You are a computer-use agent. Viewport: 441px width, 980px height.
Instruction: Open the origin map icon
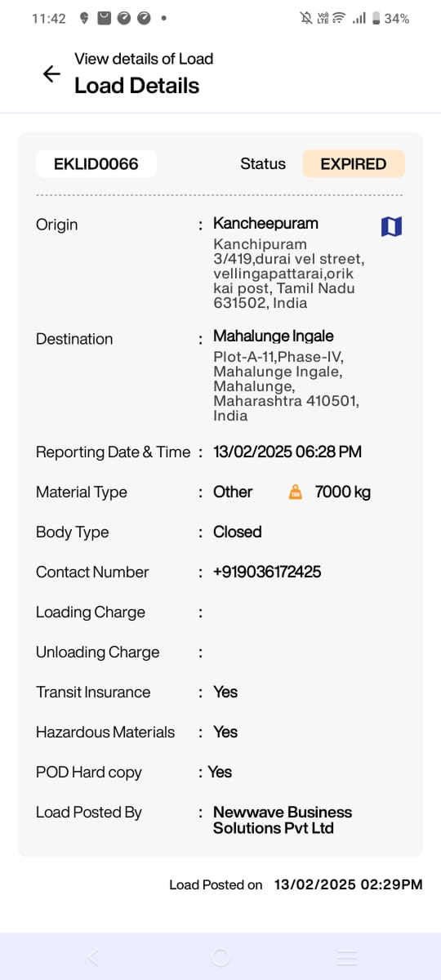pos(391,226)
